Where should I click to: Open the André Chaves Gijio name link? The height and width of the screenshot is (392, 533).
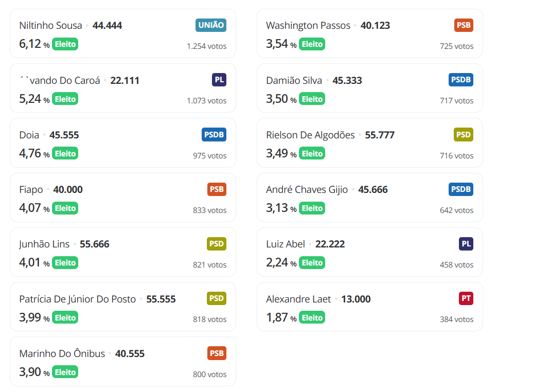point(307,189)
